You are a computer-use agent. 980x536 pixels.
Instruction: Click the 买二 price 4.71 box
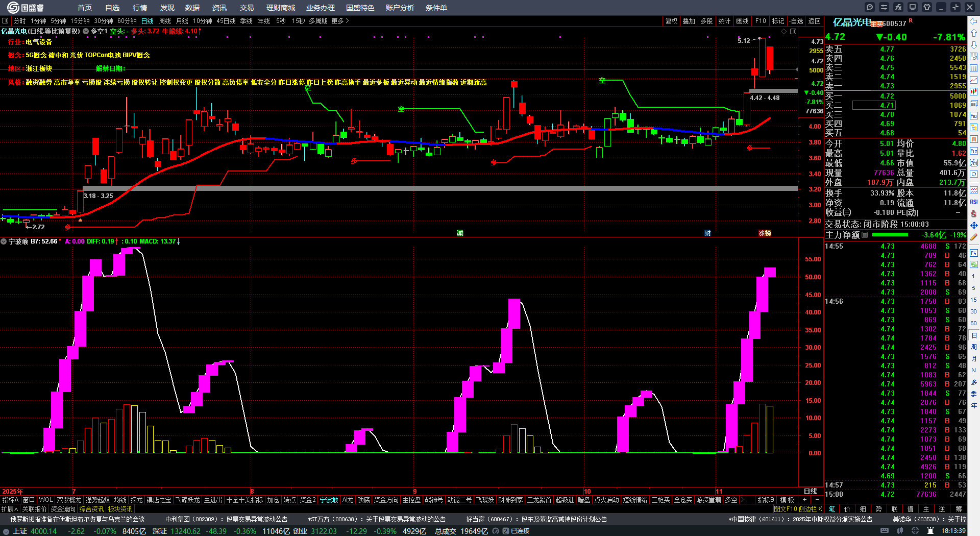click(x=874, y=105)
